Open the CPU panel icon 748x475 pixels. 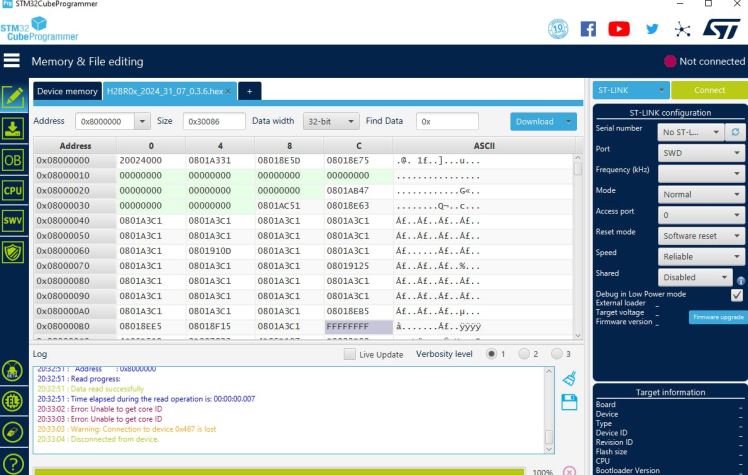pos(13,190)
